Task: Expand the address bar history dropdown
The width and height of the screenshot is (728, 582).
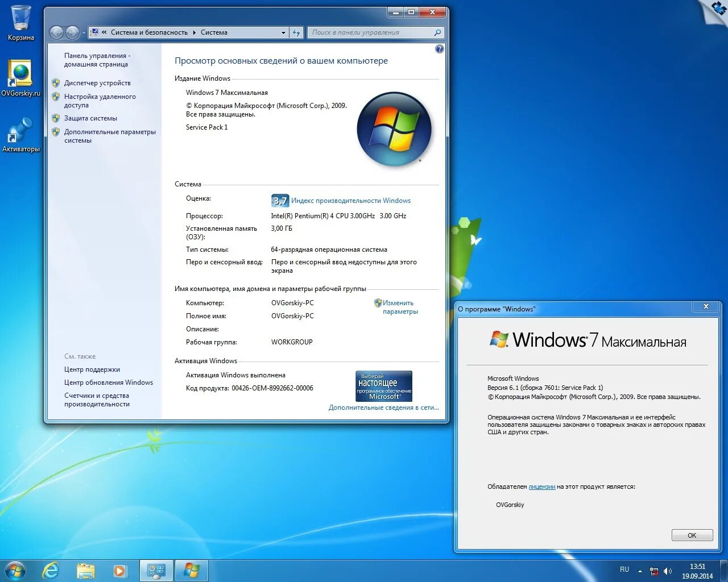Action: tap(283, 33)
